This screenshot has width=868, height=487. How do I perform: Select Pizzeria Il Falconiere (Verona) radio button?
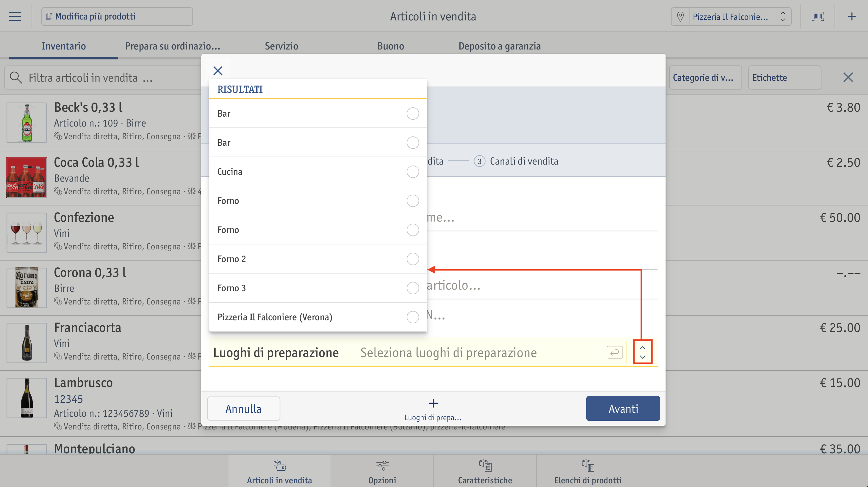pos(412,317)
